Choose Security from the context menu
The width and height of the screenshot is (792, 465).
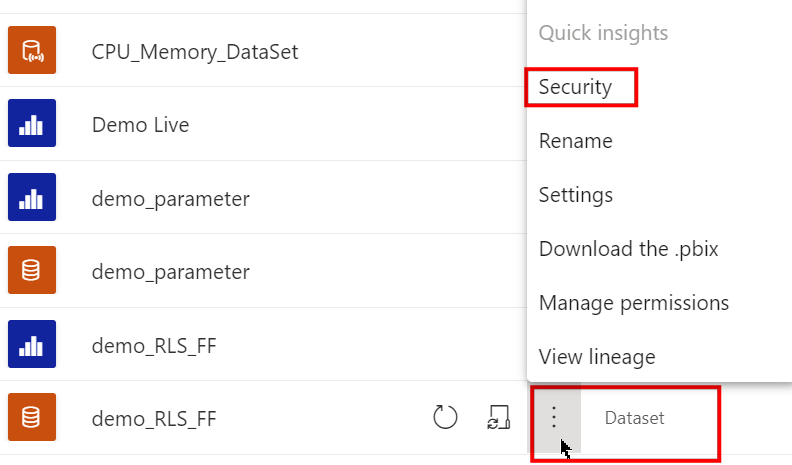pos(575,87)
